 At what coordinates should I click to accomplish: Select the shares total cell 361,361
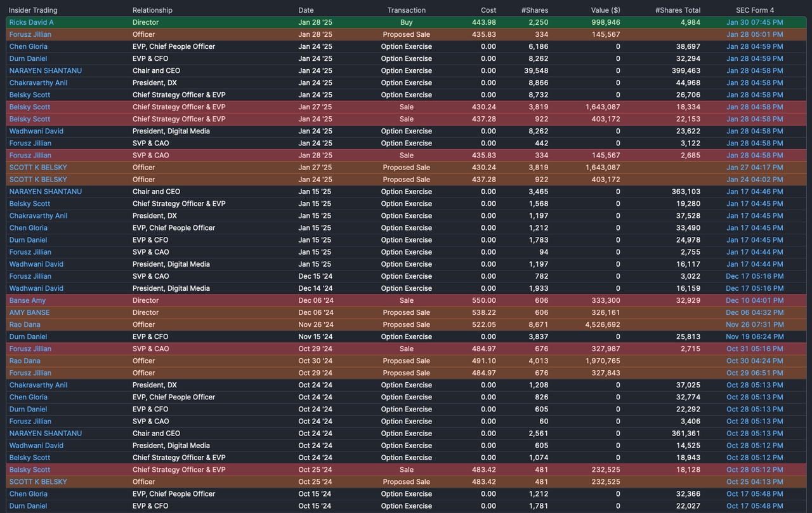click(686, 433)
